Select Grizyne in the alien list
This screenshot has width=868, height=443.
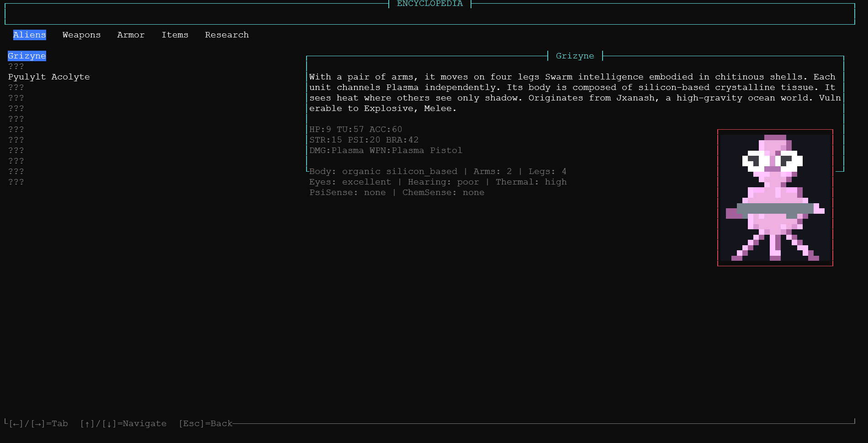coord(27,56)
